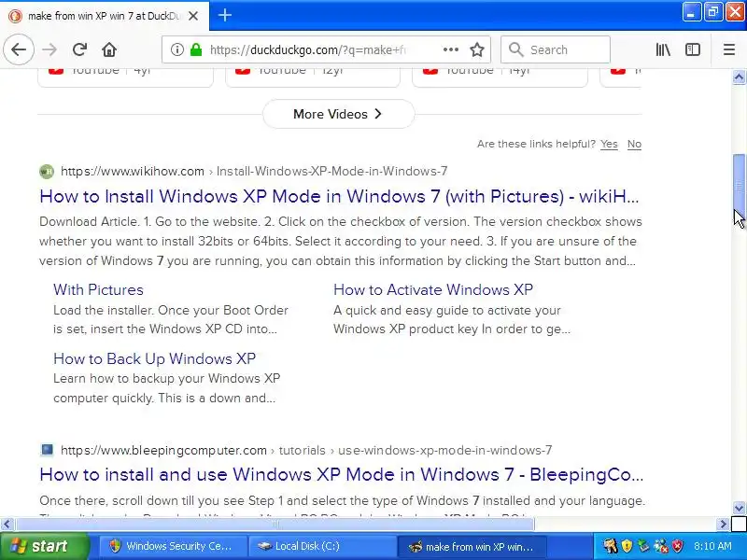The height and width of the screenshot is (560, 747).
Task: Click the YouTube 14yr video card
Action: click(x=500, y=77)
